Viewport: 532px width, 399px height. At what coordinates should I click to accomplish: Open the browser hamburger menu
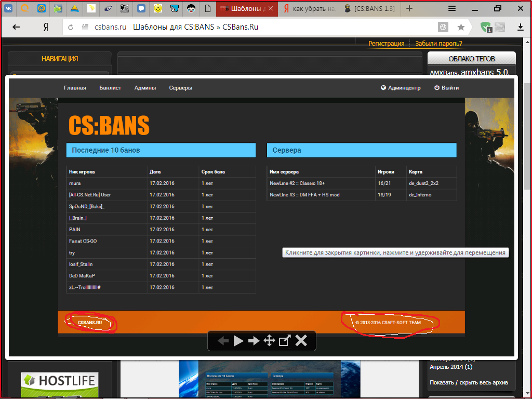tap(452, 8)
